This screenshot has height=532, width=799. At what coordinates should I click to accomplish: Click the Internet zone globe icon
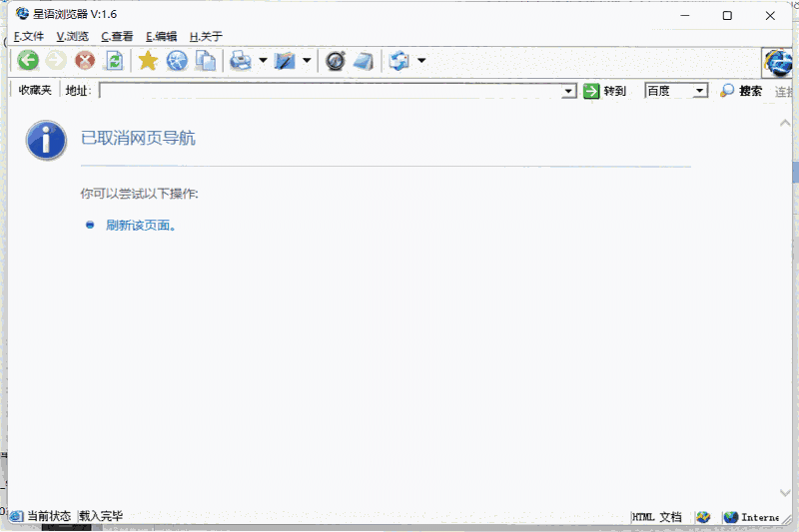pyautogui.click(x=731, y=517)
